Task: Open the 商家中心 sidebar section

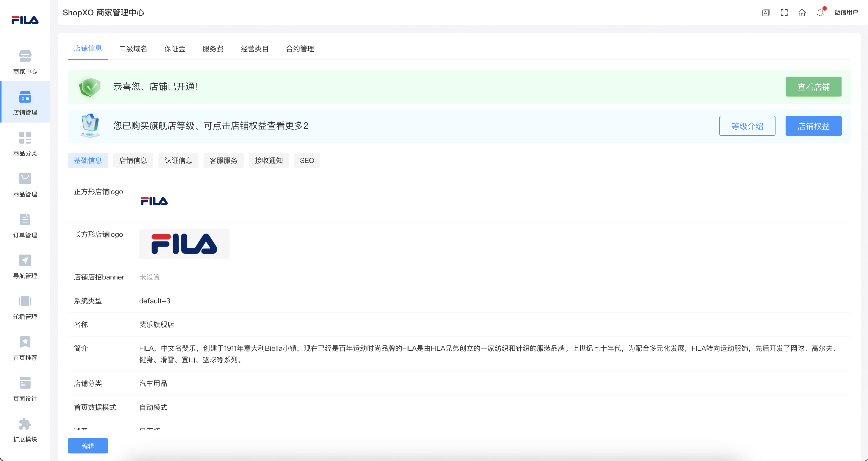Action: (x=25, y=62)
